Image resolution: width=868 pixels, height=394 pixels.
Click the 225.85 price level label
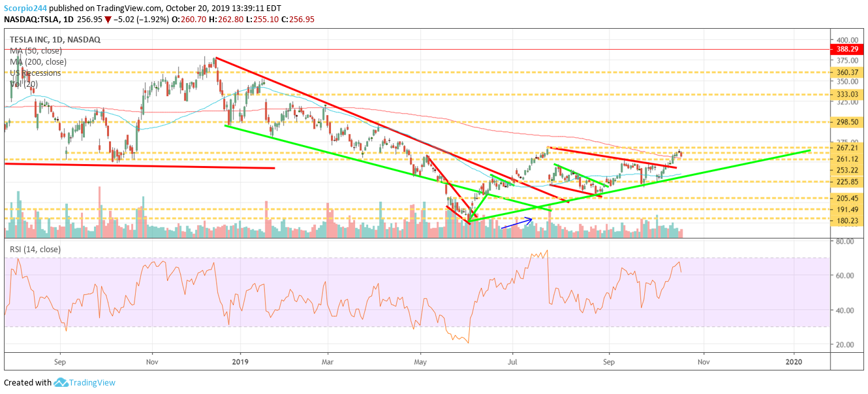pyautogui.click(x=848, y=182)
